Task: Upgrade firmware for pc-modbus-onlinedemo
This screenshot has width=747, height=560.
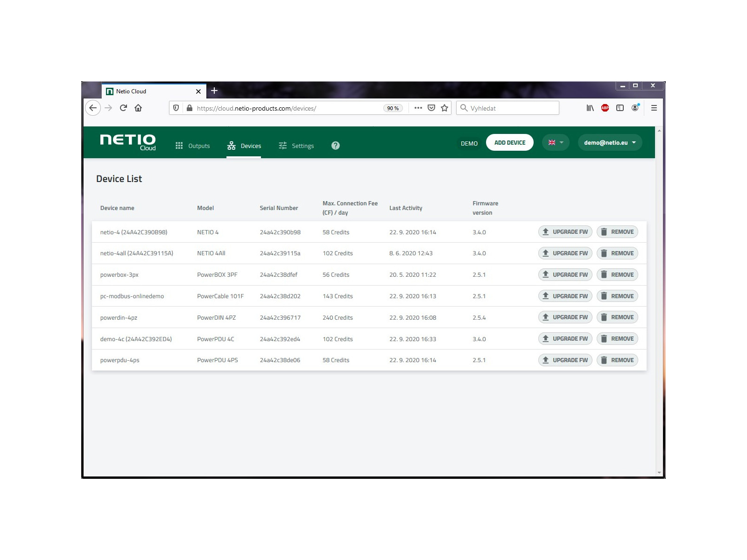Action: [565, 296]
